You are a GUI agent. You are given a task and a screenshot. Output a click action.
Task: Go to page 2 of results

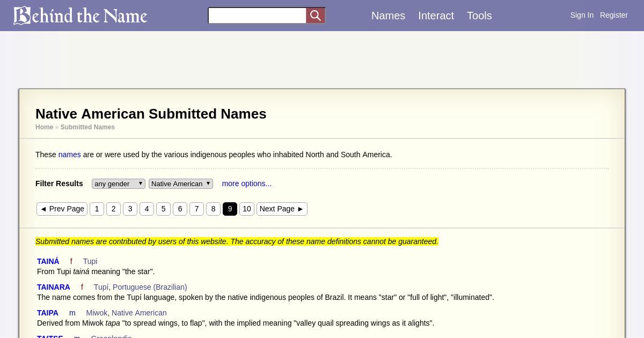coord(113,209)
